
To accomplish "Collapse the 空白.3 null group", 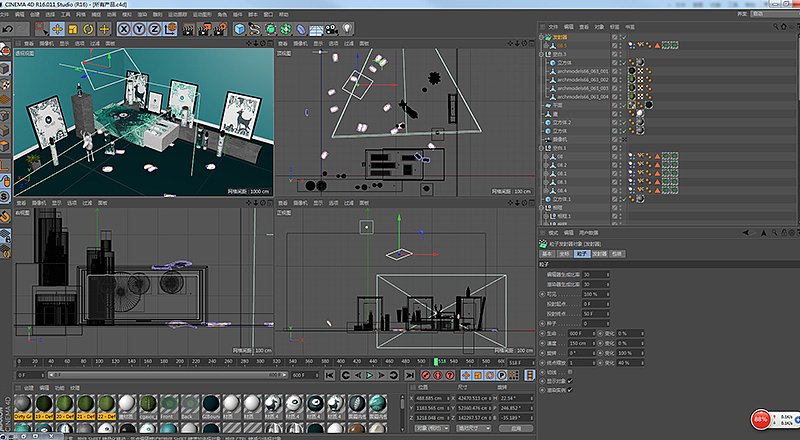I will (542, 54).
